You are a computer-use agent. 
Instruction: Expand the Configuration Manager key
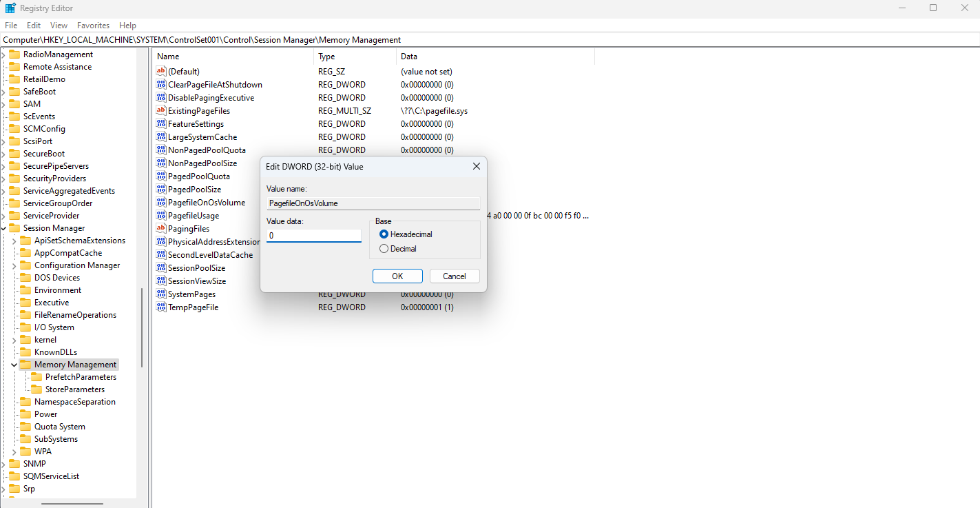[14, 265]
